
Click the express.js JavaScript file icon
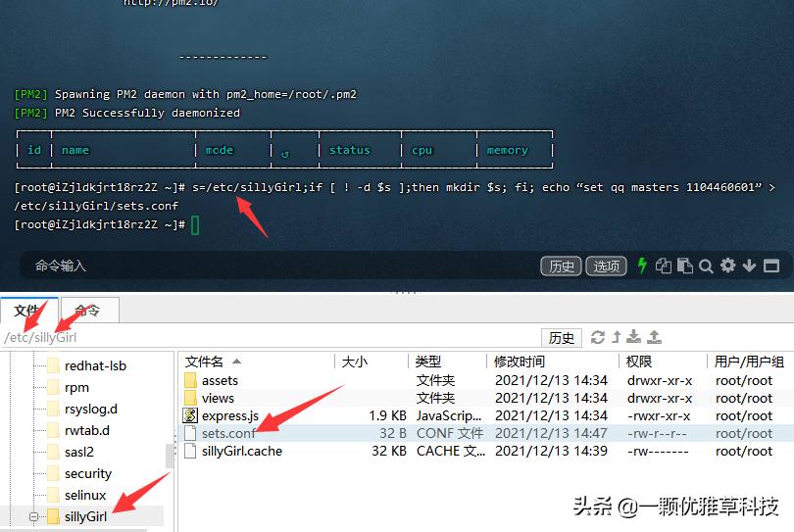tap(190, 415)
